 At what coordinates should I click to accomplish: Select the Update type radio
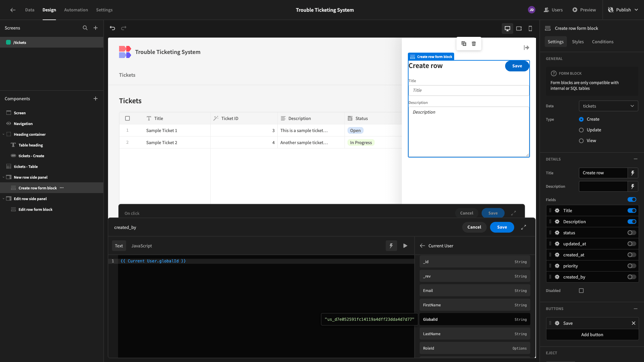click(x=581, y=130)
